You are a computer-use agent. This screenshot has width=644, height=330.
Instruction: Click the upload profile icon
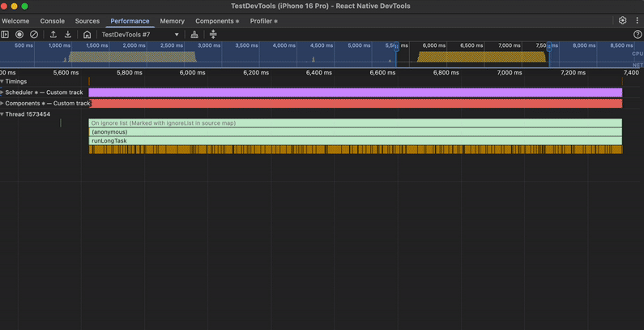pos(53,35)
